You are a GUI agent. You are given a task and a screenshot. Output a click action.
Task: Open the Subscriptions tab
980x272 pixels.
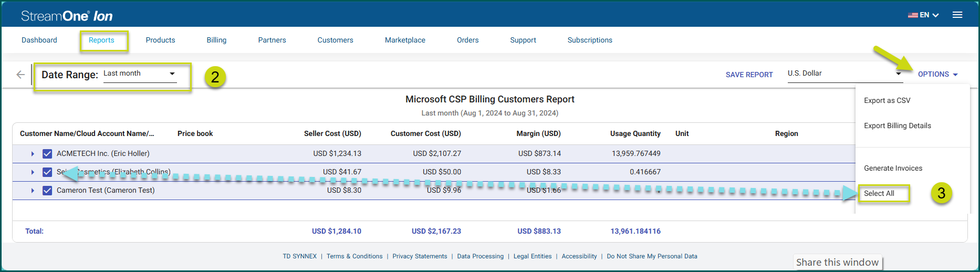point(590,40)
